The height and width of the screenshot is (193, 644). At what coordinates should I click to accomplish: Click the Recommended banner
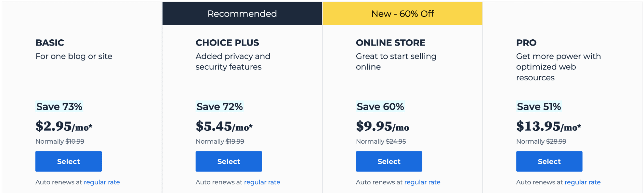pyautogui.click(x=242, y=14)
